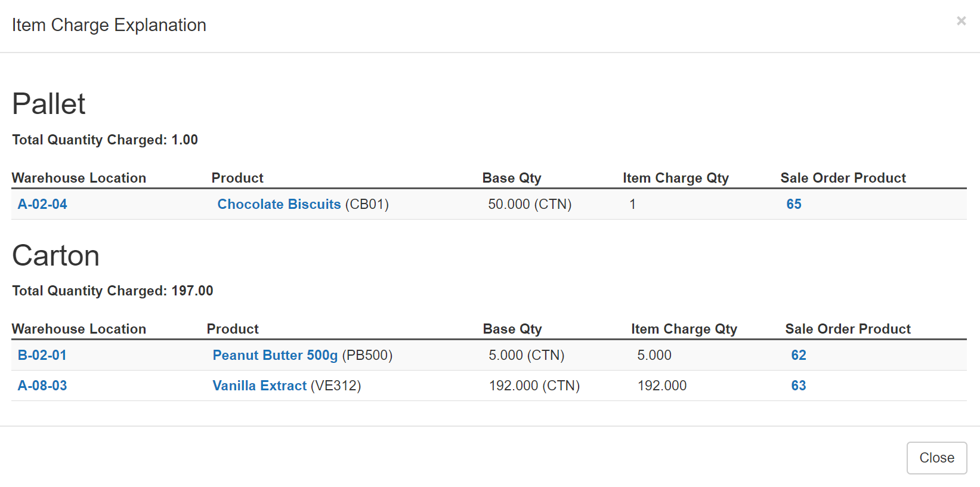980x487 pixels.
Task: View sale order product 62
Action: (x=798, y=355)
